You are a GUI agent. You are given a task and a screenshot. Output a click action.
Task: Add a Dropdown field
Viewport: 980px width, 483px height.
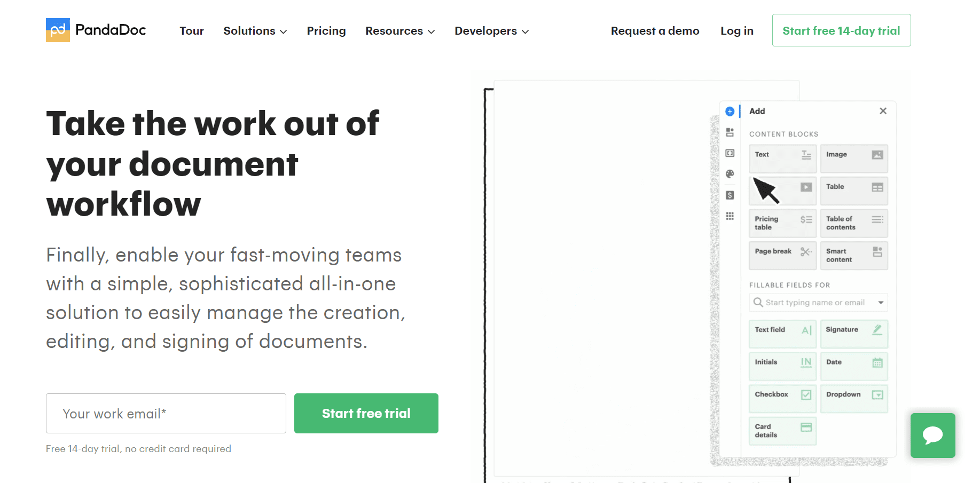(x=854, y=398)
